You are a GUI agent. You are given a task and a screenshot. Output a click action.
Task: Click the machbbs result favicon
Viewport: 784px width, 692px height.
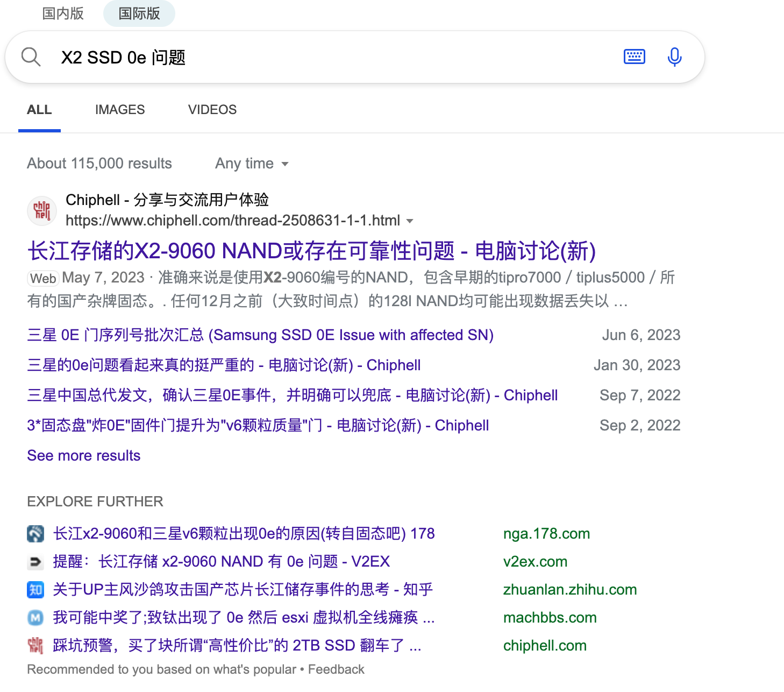(35, 618)
